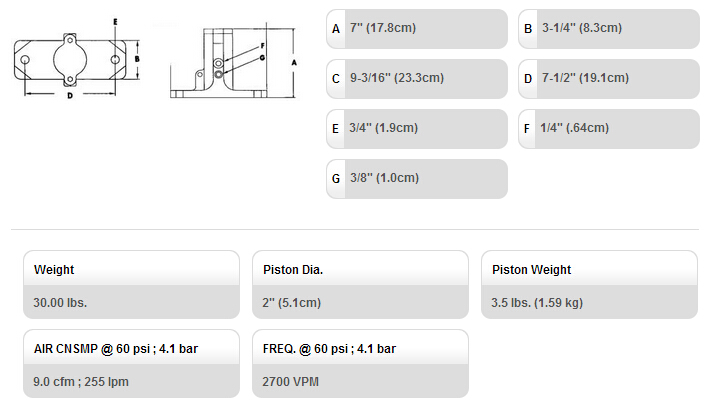Select dimension D 7-1/2" (19.1cm) box
704x403 pixels.
[609, 79]
